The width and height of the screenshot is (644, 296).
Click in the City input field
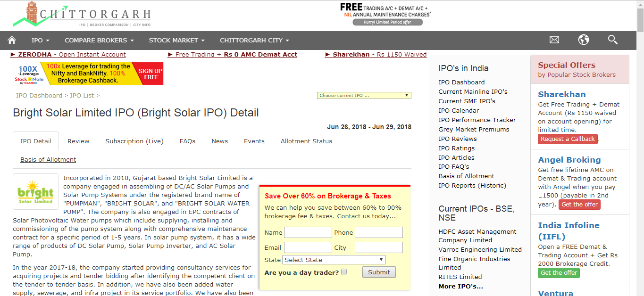point(379,247)
